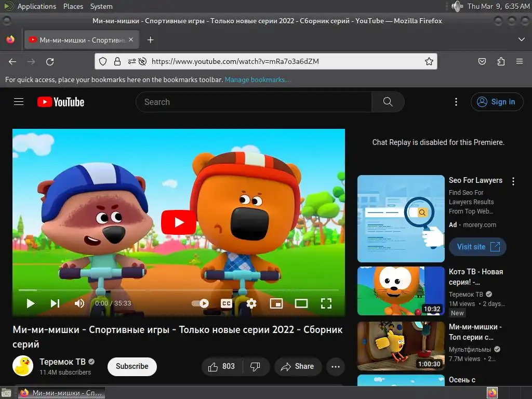The height and width of the screenshot is (399, 532).
Task: Click the system volume speaker icon
Action: [457, 6]
